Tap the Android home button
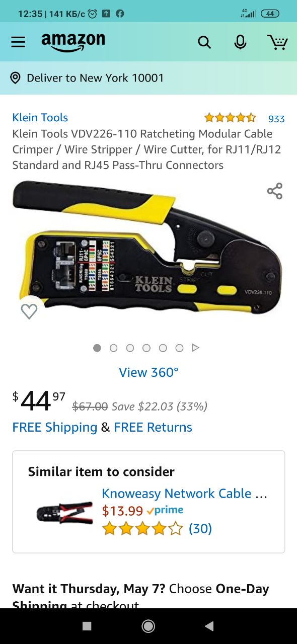 [x=148, y=626]
